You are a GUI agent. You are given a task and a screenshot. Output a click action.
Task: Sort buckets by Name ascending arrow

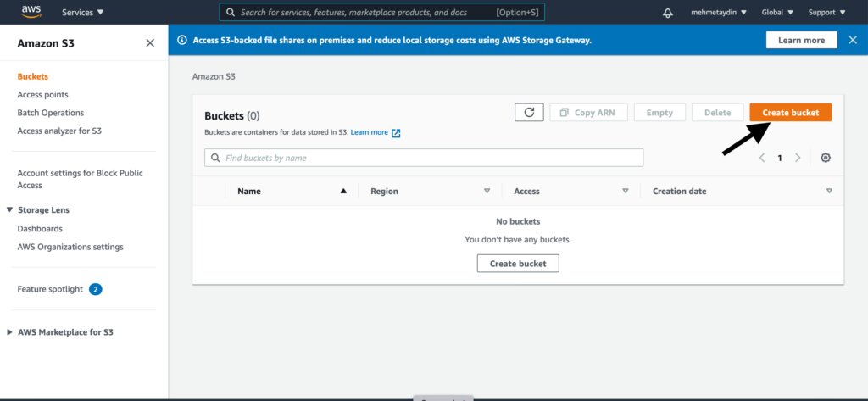(x=343, y=191)
